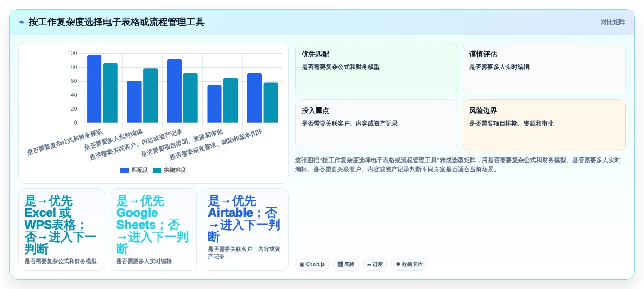Click 实施难度 bar for 是否需要多人实时编辑
The image size is (644, 289).
point(150,95)
